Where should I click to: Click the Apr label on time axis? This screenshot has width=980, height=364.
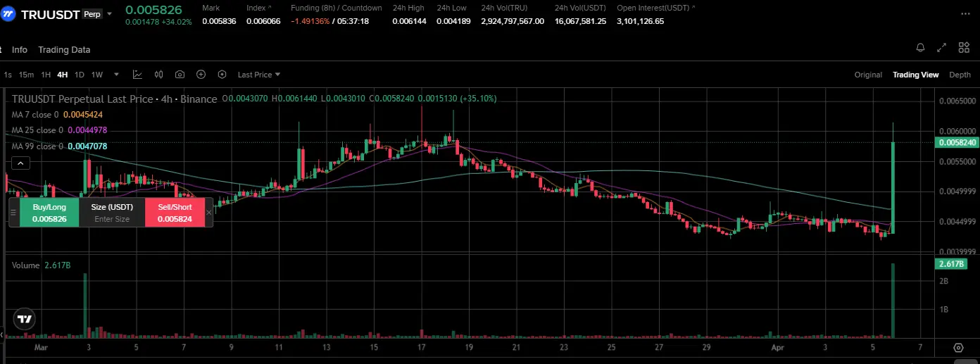pyautogui.click(x=779, y=348)
